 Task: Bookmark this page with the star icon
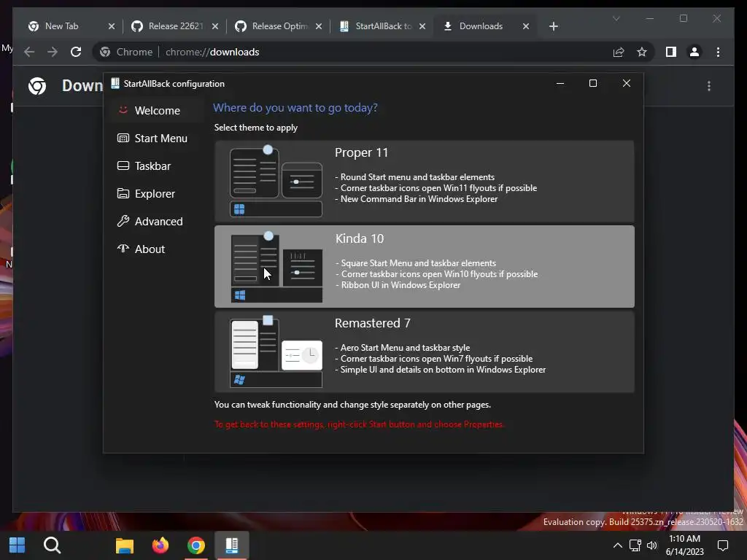642,52
